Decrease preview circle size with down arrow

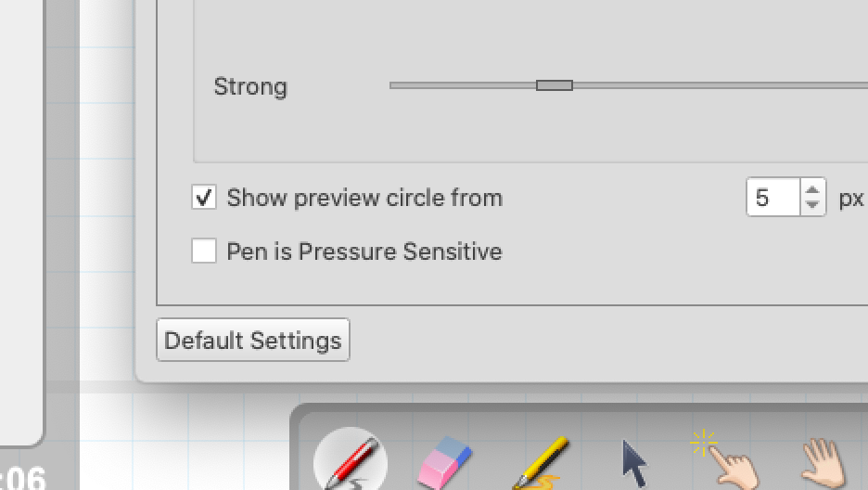coord(812,205)
